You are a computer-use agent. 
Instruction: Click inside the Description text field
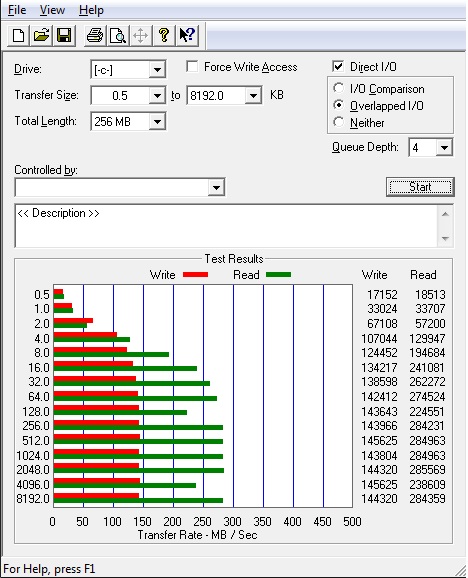226,226
